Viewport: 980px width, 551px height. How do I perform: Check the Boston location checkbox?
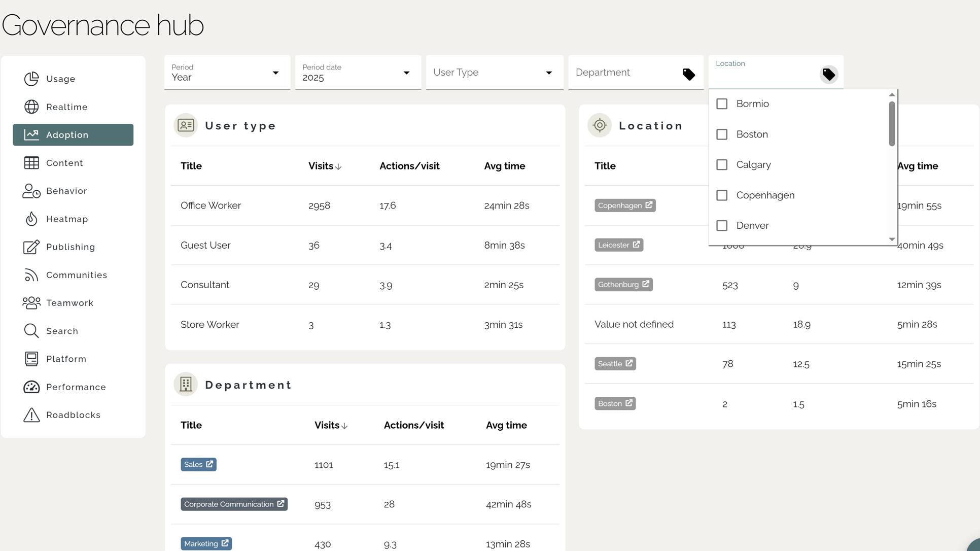click(x=722, y=134)
